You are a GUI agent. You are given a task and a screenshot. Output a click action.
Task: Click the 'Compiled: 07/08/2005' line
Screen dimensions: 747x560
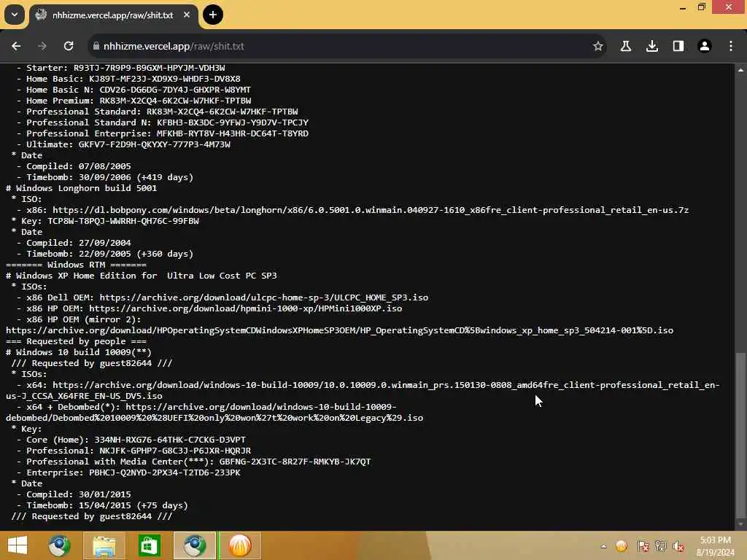(74, 166)
